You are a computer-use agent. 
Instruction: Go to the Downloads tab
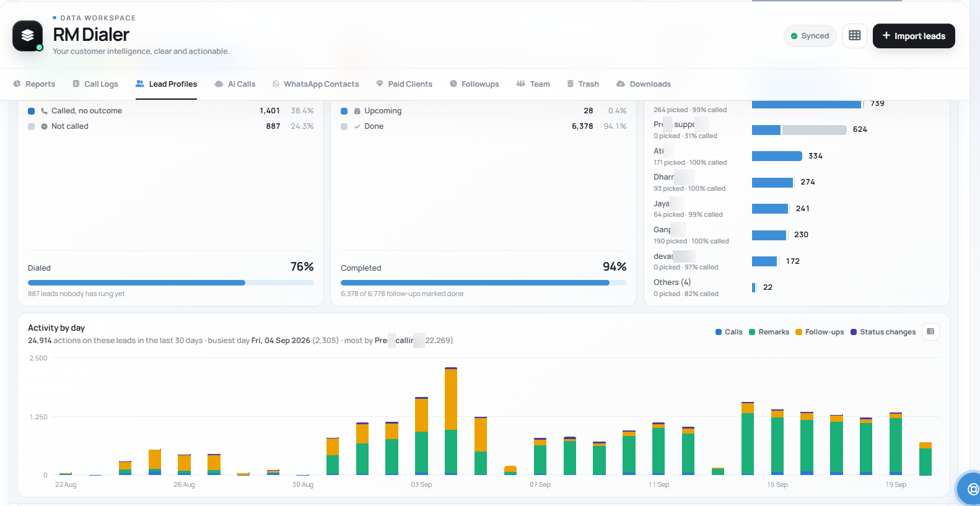pyautogui.click(x=643, y=84)
